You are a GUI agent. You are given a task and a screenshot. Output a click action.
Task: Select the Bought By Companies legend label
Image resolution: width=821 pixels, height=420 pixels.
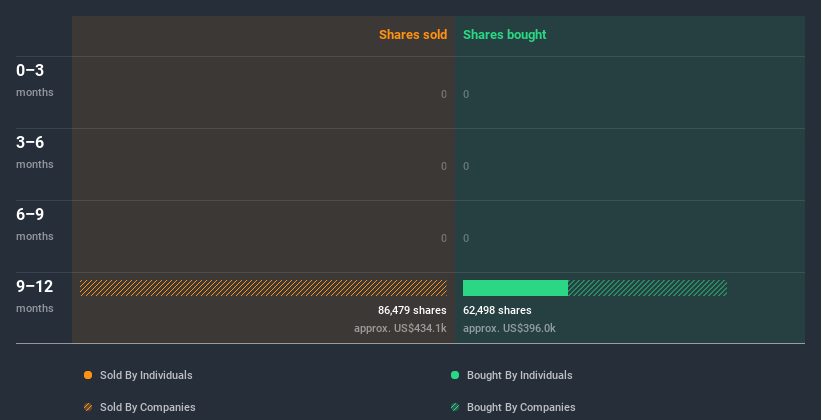click(x=521, y=407)
